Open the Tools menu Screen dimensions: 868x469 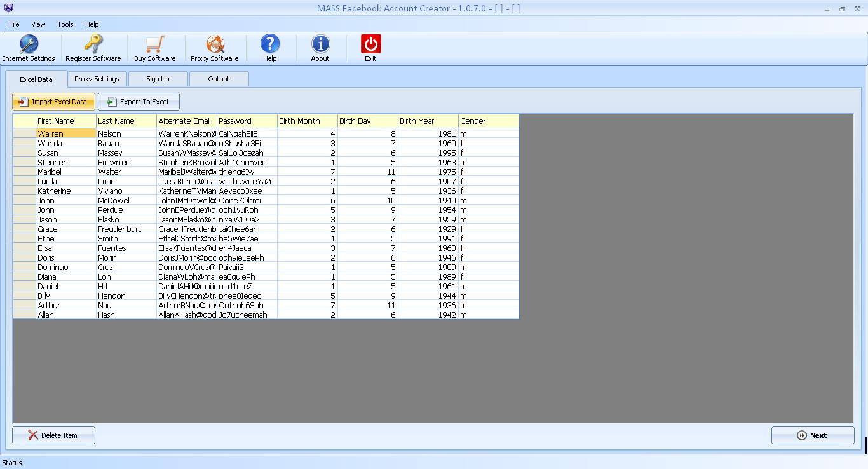tap(65, 24)
